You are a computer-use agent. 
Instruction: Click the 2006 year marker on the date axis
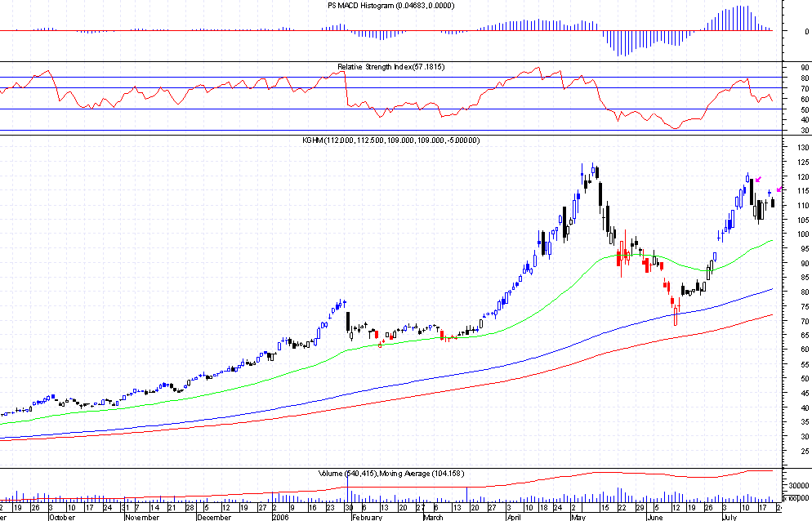click(x=280, y=516)
